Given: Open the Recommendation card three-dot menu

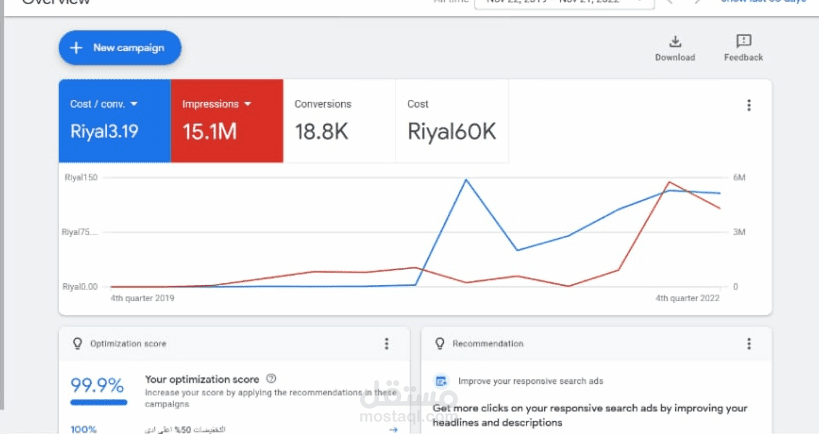Looking at the screenshot, I should (x=748, y=343).
